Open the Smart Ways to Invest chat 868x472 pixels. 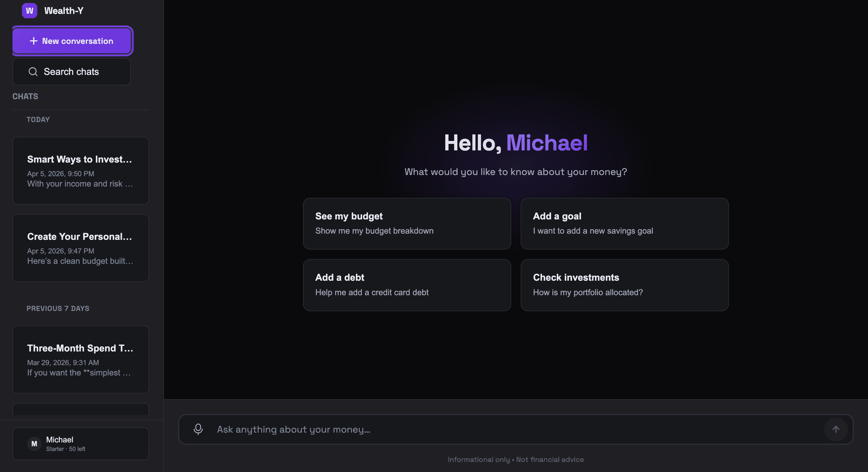click(80, 171)
